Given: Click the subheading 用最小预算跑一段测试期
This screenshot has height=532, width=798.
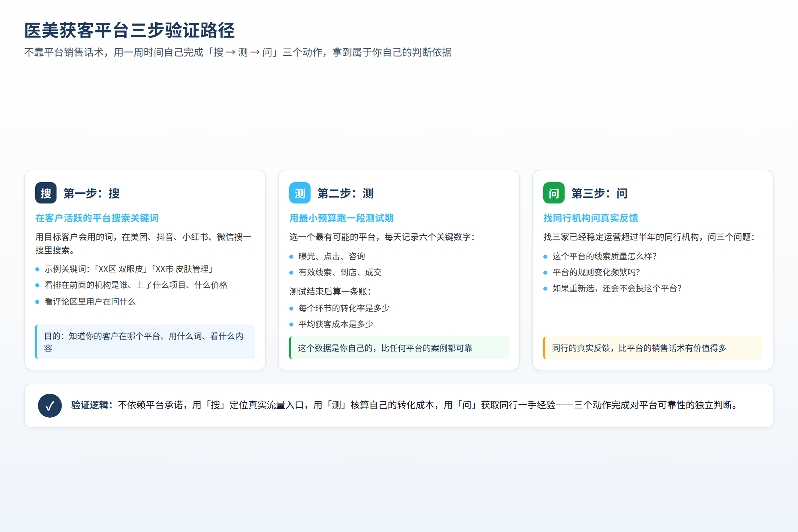Looking at the screenshot, I should [x=341, y=218].
